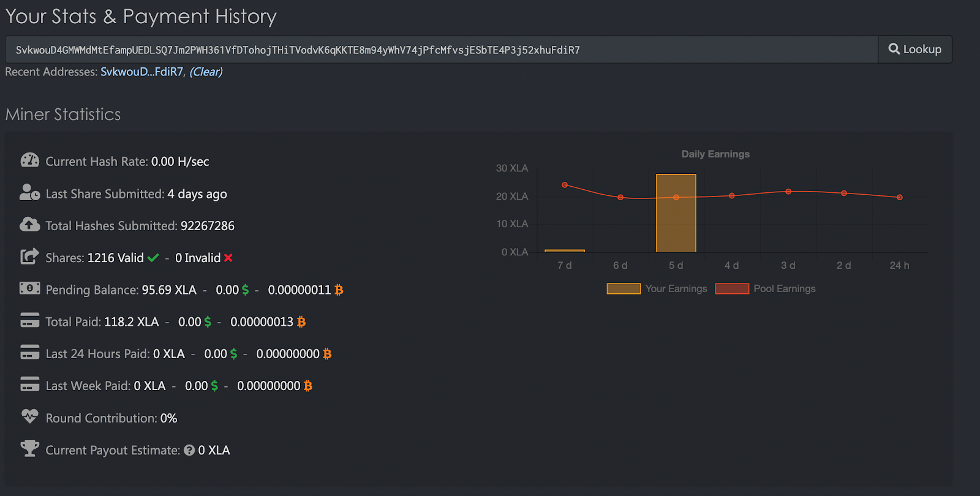
Task: Click the Lookup search button
Action: tap(915, 50)
